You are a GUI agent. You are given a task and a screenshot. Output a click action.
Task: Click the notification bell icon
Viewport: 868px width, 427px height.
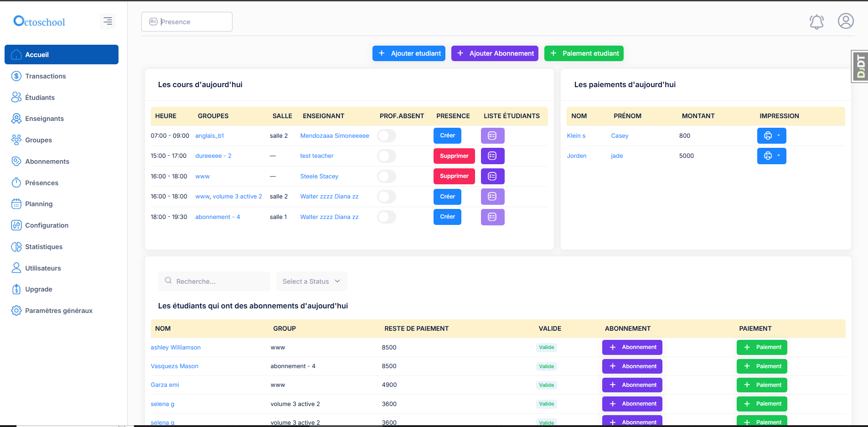[816, 21]
